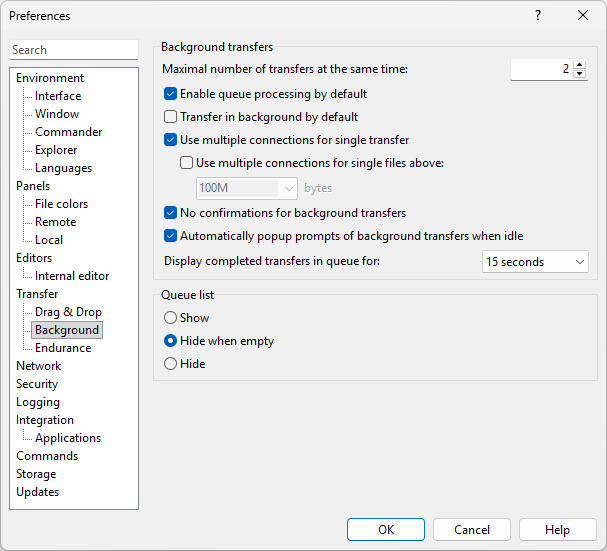The height and width of the screenshot is (551, 607).
Task: Decrease maximal number of transfers stepper
Action: (x=580, y=74)
